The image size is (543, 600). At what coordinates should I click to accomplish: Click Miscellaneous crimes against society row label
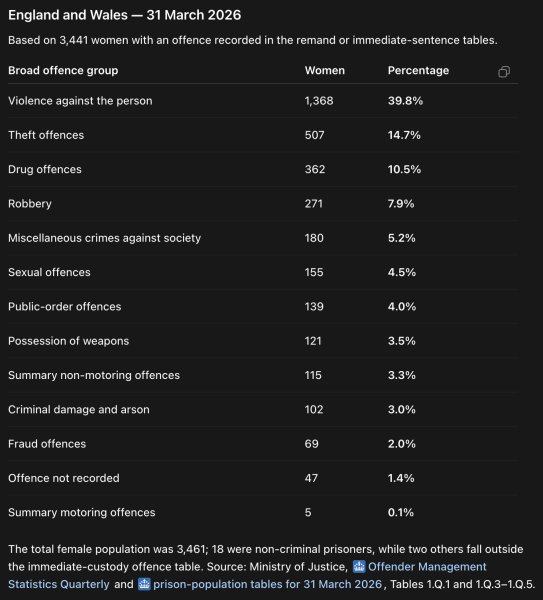click(104, 238)
